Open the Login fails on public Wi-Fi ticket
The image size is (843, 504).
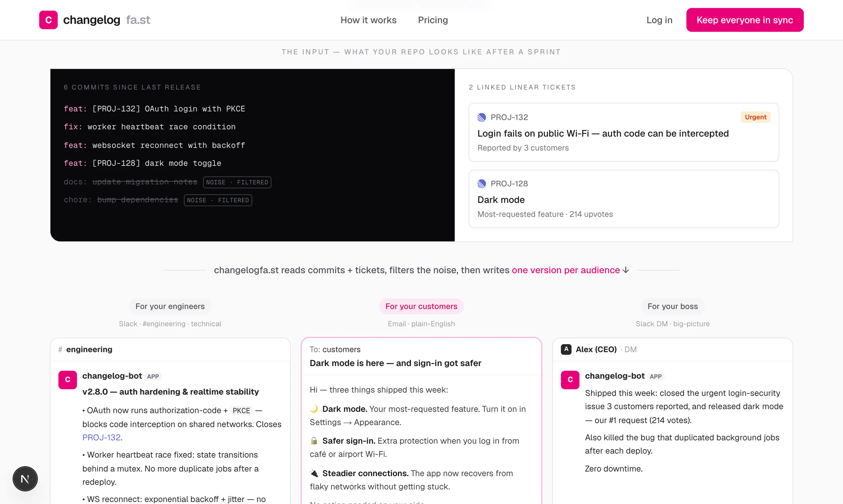point(603,134)
